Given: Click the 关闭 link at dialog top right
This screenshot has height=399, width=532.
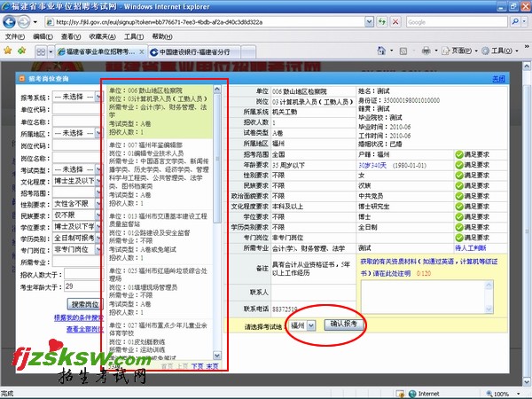Looking at the screenshot, I should 497,79.
